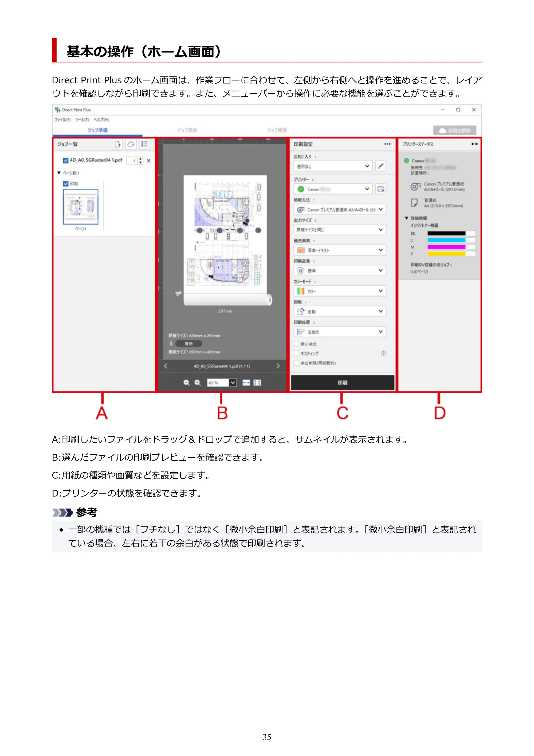
Task: Go to next page arrow in preview
Action: 278,366
